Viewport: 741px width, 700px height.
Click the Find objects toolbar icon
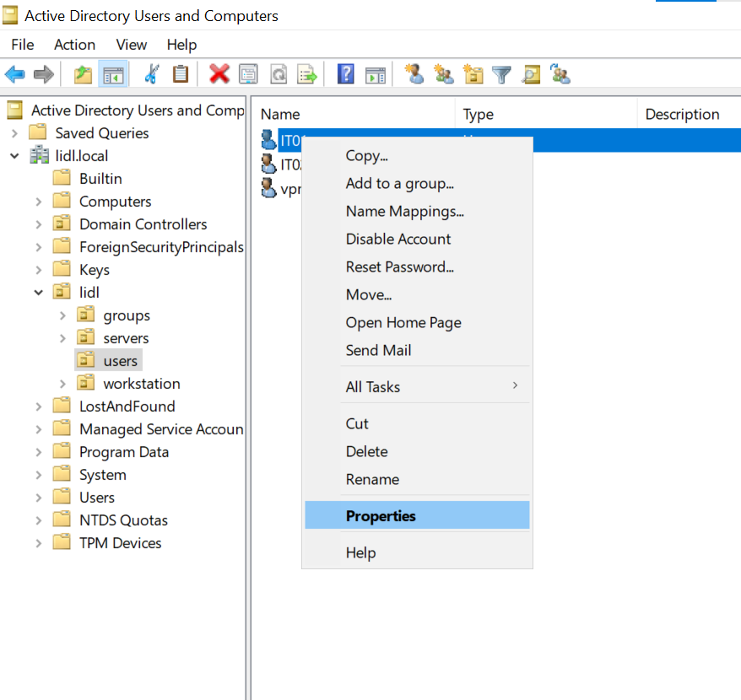point(531,74)
